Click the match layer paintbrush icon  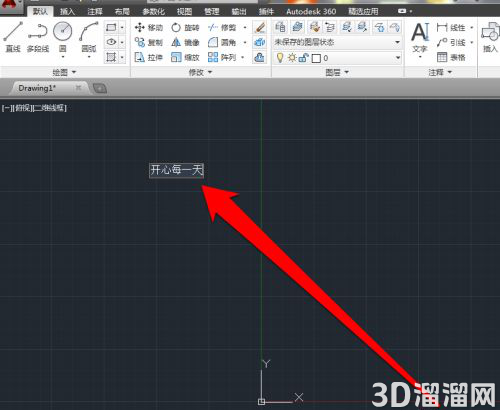click(314, 27)
